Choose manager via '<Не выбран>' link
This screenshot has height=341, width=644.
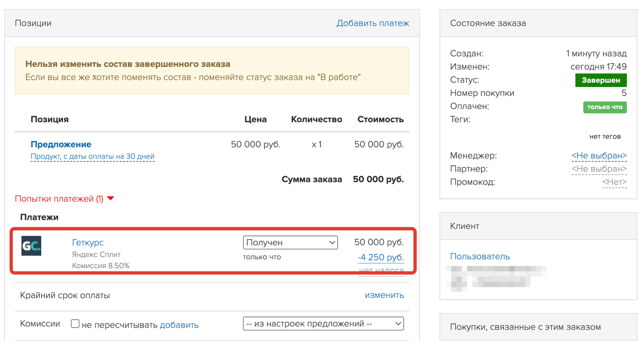(x=599, y=155)
